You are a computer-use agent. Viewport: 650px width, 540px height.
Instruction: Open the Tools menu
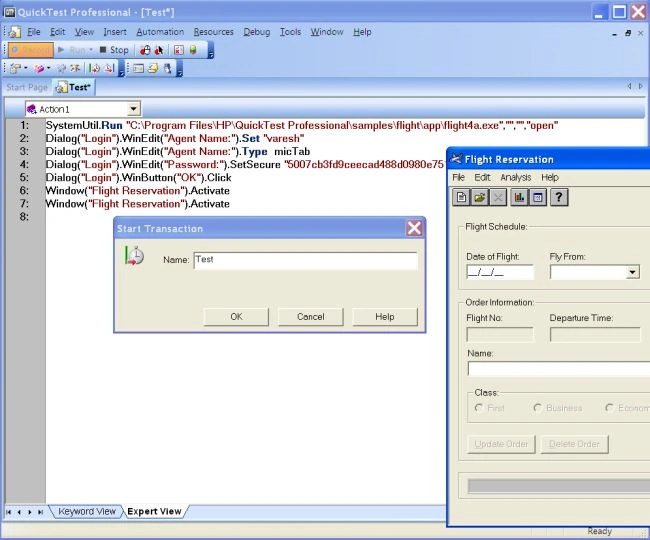pyautogui.click(x=290, y=32)
